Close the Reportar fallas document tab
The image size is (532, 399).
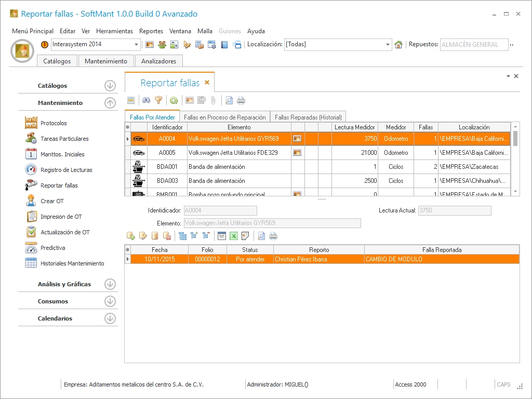tap(207, 83)
